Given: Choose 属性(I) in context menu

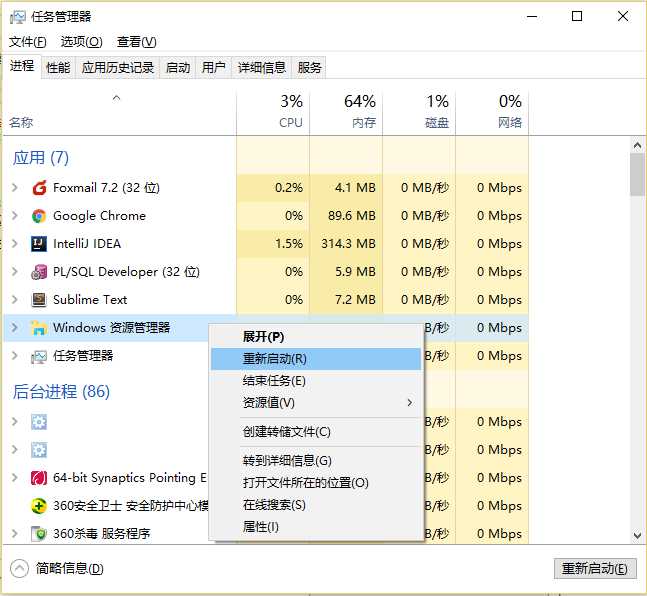Looking at the screenshot, I should tap(316, 527).
